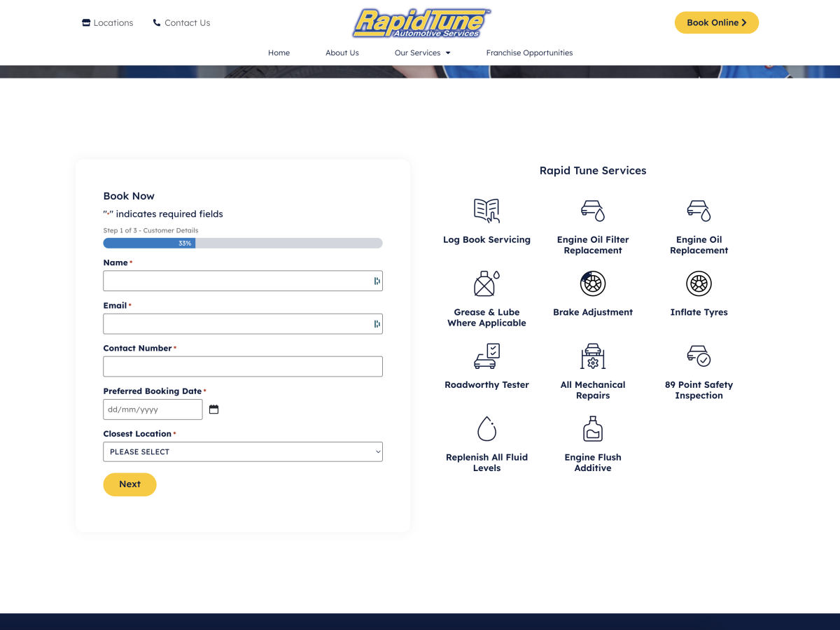
Task: Focus the Preferred Booking Date field
Action: [x=153, y=409]
